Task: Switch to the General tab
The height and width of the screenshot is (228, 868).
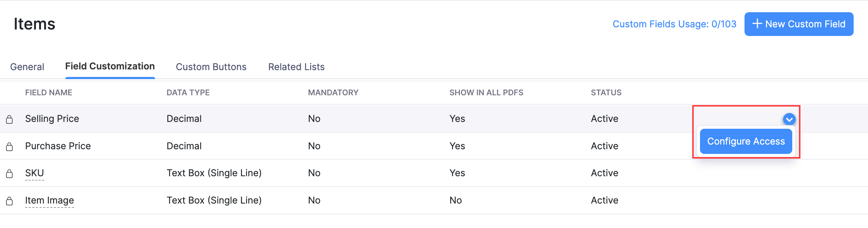Action: tap(27, 67)
